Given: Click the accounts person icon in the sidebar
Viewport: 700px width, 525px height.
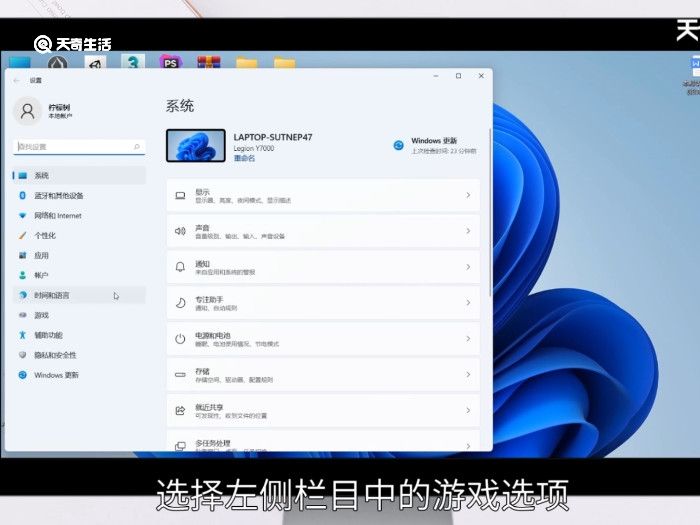Looking at the screenshot, I should 23,275.
